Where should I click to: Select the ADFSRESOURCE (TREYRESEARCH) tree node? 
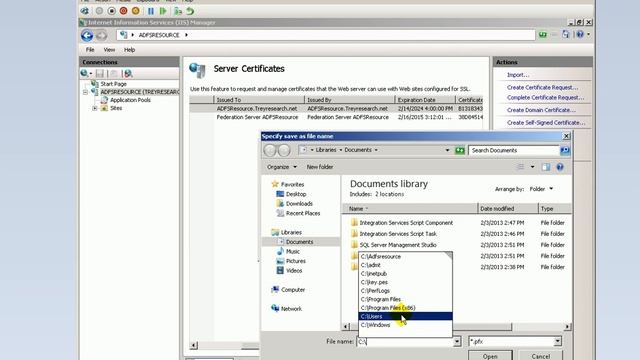[x=140, y=92]
